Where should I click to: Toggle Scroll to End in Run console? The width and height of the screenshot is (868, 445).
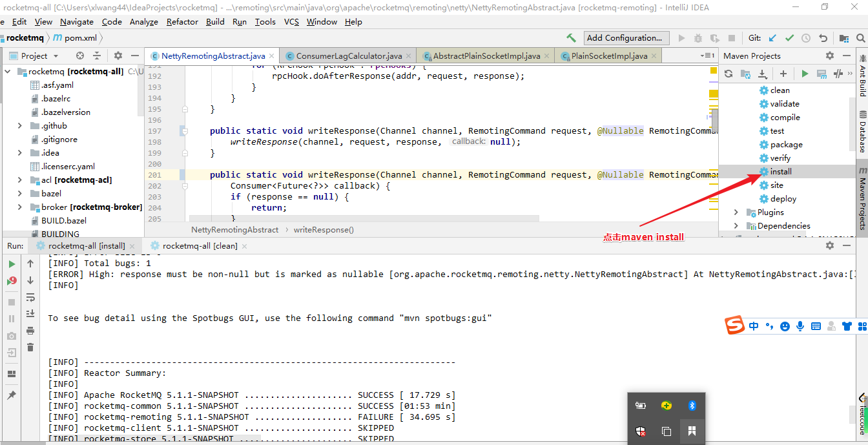point(30,314)
